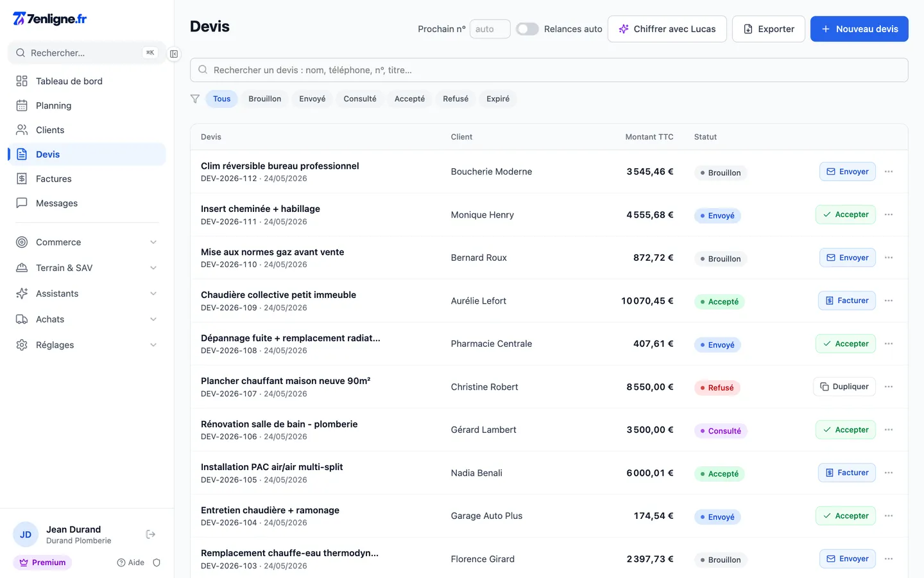The width and height of the screenshot is (924, 578).
Task: Collapse the sidebar panel icon
Action: 174,54
